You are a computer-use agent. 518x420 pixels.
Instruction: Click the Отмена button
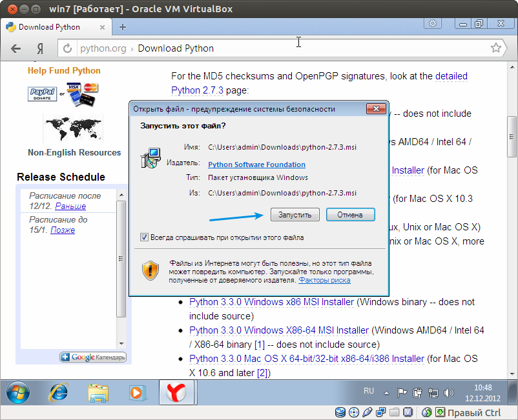pyautogui.click(x=350, y=215)
